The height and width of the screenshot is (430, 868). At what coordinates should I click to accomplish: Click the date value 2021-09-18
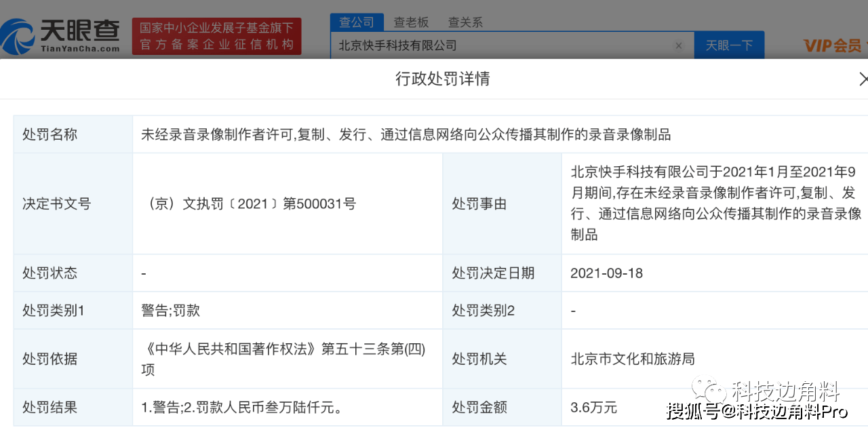[x=606, y=273]
